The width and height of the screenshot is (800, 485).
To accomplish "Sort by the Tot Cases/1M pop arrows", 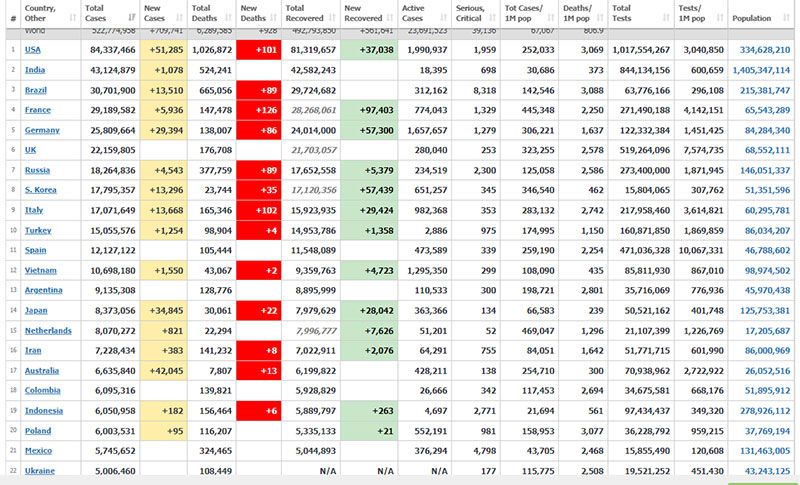I will coord(551,18).
